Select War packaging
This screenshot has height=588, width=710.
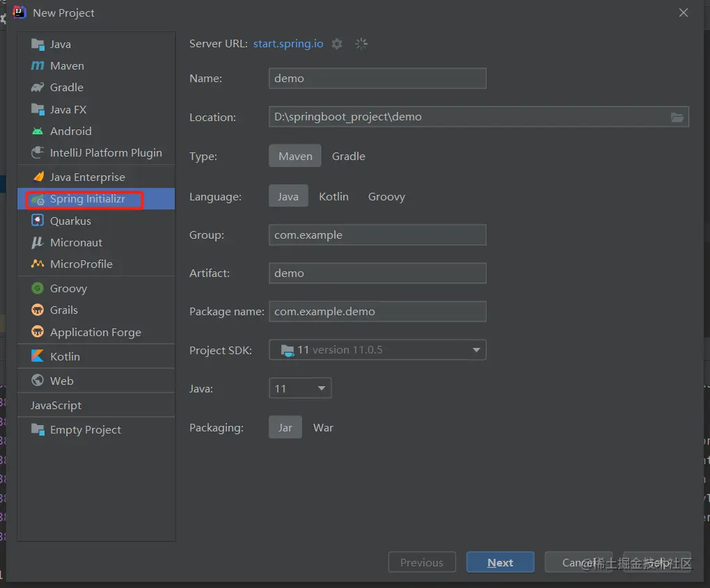(x=323, y=428)
